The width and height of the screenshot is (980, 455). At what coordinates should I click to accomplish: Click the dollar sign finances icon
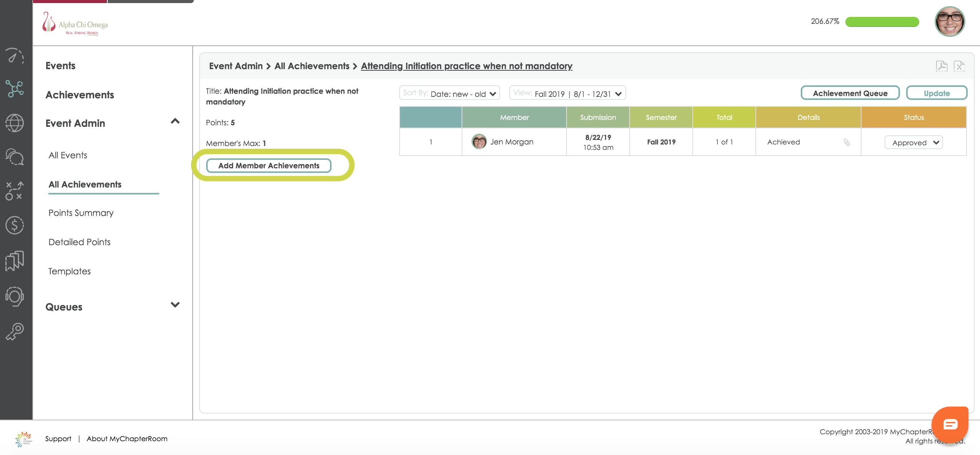(x=15, y=225)
